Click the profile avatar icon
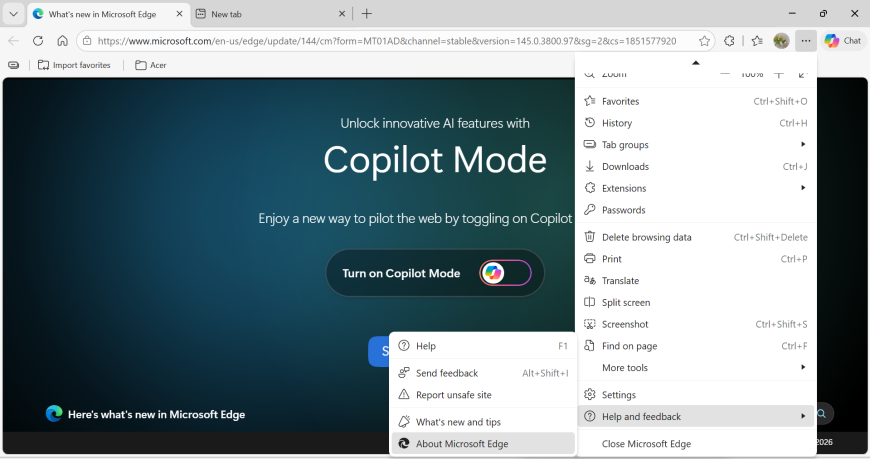 [781, 41]
